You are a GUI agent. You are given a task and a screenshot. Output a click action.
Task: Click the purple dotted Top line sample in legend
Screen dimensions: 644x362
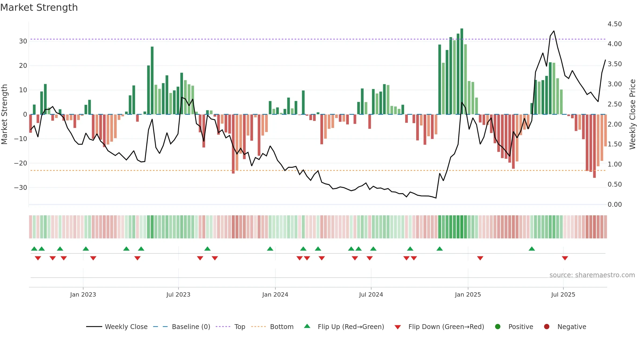click(223, 327)
